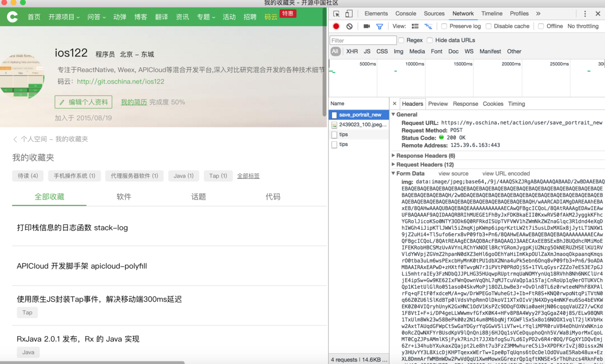Enable Regex filter checkbox
Image resolution: width=605 pixels, height=364 pixels.
pyautogui.click(x=401, y=40)
